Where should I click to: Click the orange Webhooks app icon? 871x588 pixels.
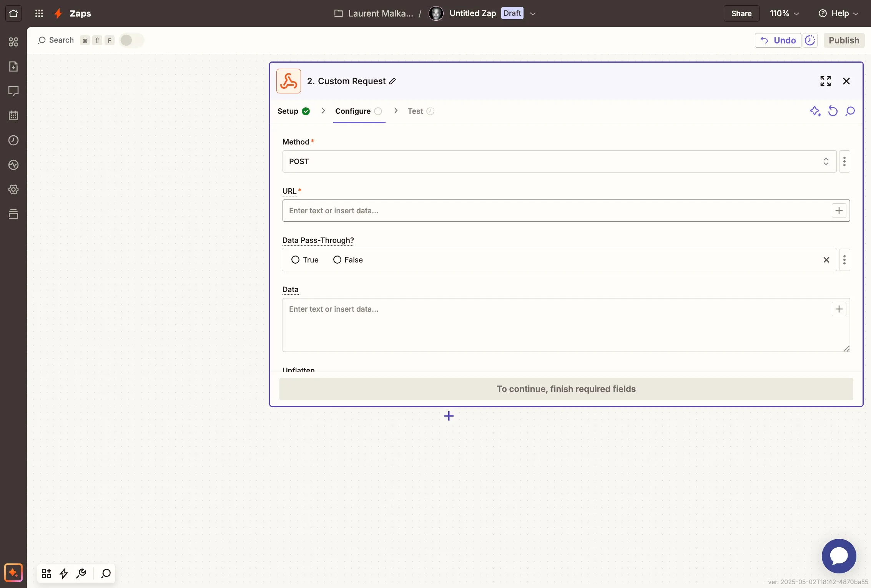[x=289, y=81]
